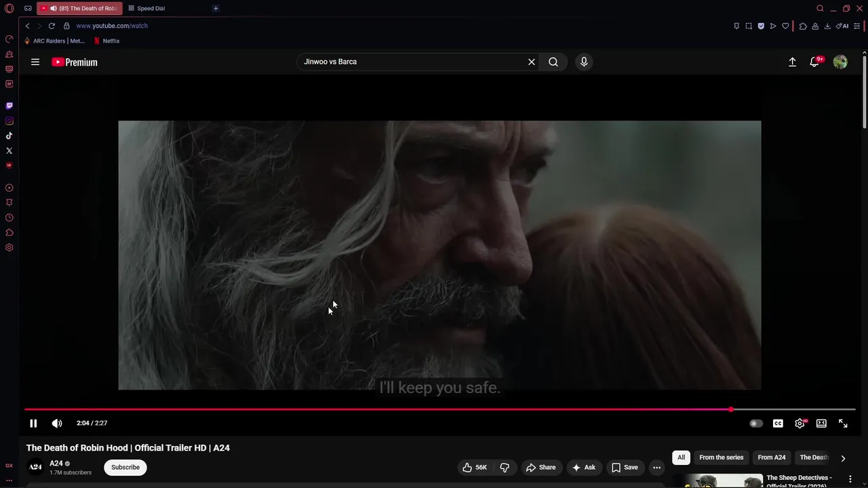
Task: Select From the series chip
Action: coord(722,457)
